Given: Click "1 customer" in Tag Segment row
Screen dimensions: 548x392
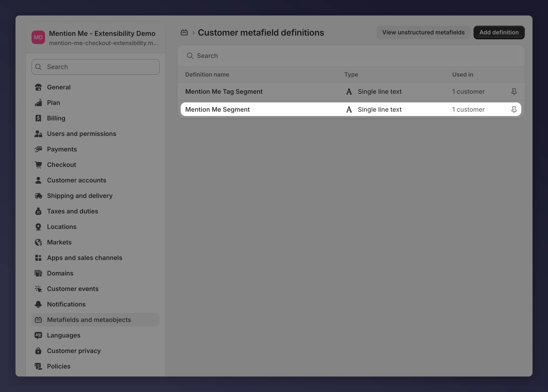Looking at the screenshot, I should point(468,92).
